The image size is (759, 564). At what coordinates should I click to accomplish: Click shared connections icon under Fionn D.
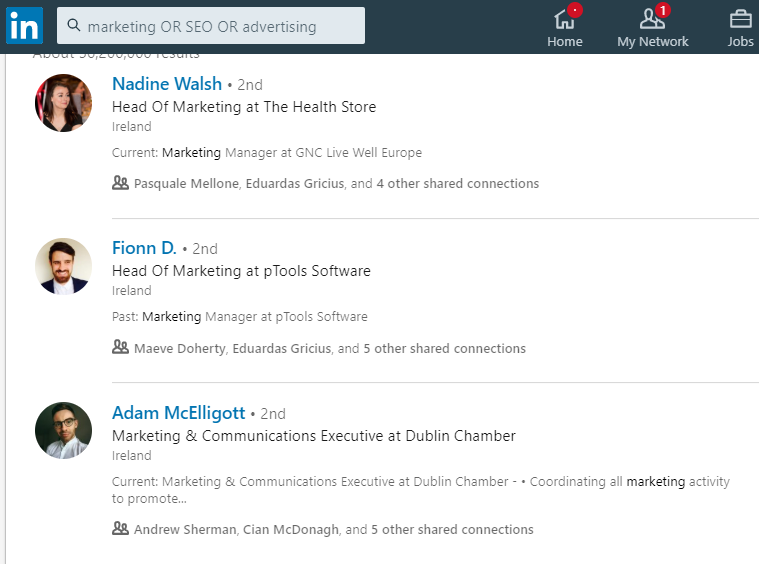[x=121, y=347]
